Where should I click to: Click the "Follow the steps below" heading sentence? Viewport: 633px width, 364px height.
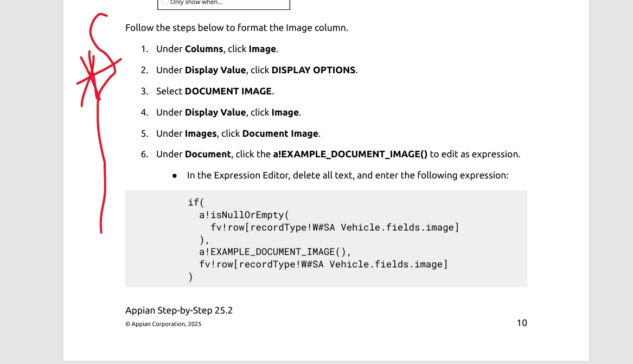point(236,28)
